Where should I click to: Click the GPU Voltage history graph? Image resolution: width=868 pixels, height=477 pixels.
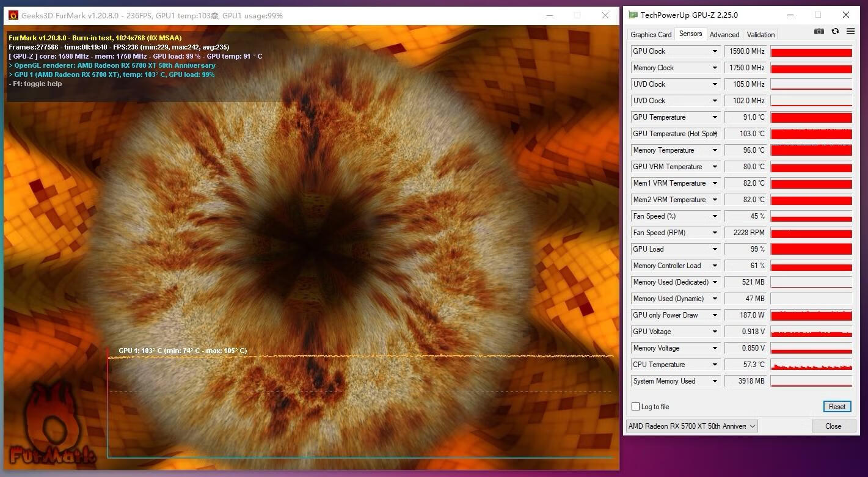(811, 332)
